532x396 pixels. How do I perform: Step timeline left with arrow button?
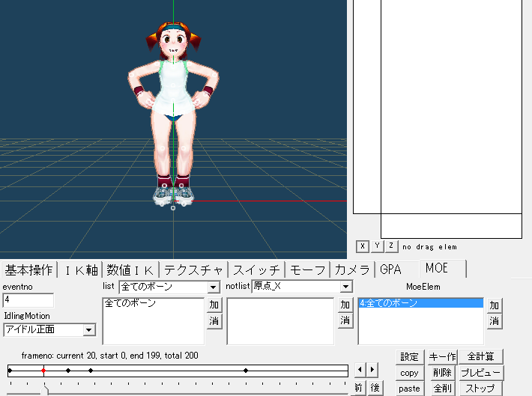(360, 370)
